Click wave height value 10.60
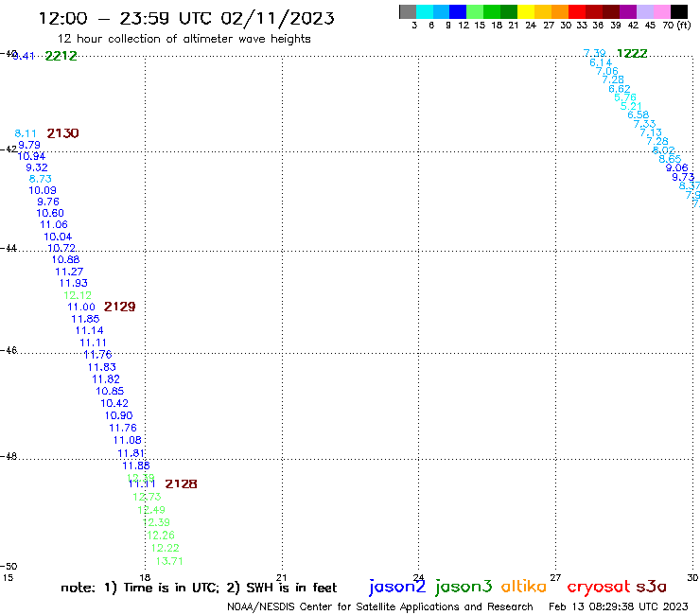 50,213
